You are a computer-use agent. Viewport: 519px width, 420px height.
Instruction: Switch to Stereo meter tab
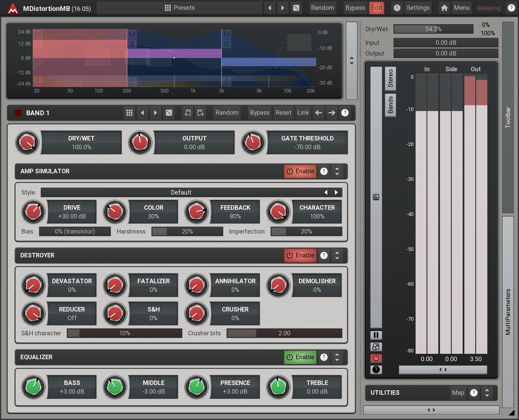coord(390,79)
